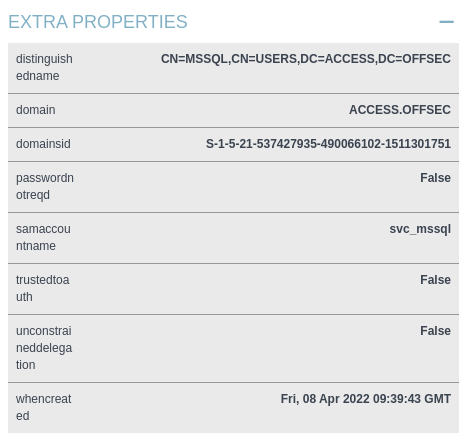Select the distinguishedname property label
This screenshot has width=469, height=444.
(x=44, y=67)
